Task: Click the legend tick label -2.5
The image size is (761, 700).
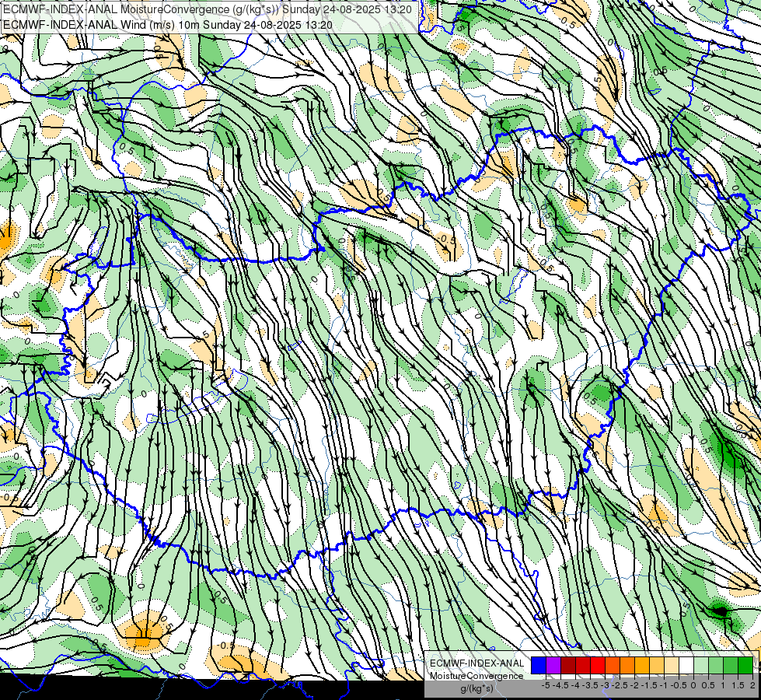Action: [x=620, y=685]
